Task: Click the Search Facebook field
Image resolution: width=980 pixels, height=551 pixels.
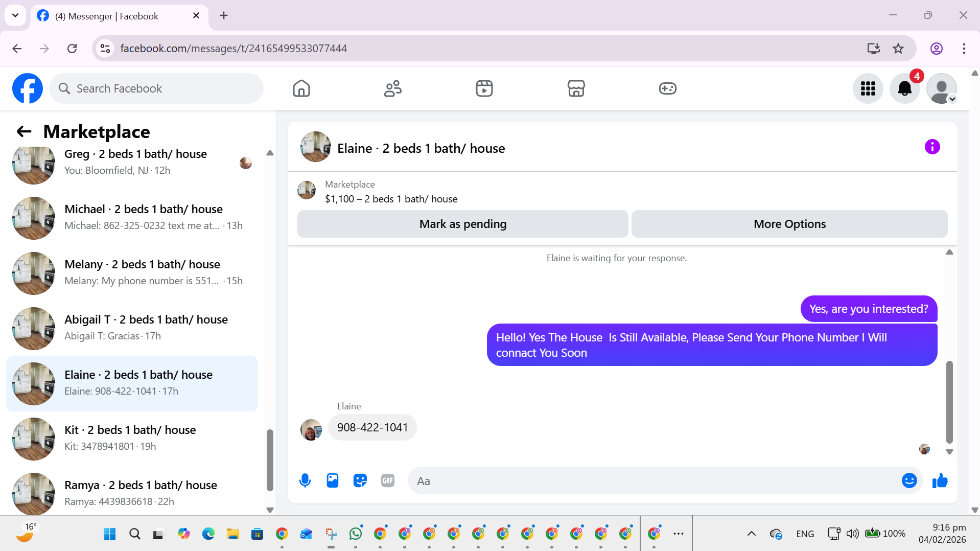Action: click(156, 88)
